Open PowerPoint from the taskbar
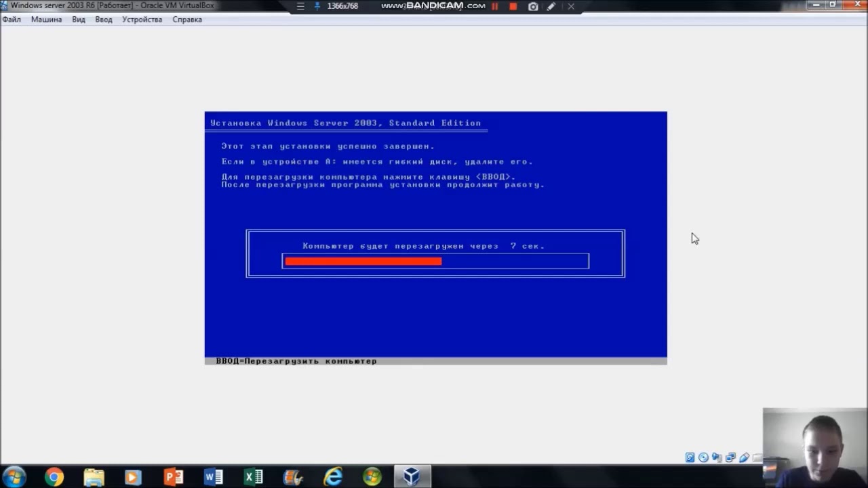The width and height of the screenshot is (868, 488). pos(174,477)
